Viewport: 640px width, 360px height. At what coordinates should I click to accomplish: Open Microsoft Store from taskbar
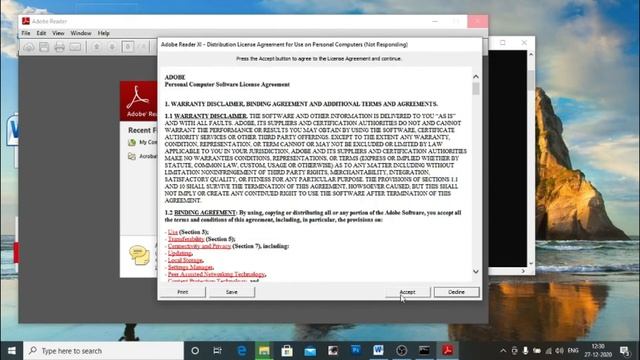tap(287, 351)
